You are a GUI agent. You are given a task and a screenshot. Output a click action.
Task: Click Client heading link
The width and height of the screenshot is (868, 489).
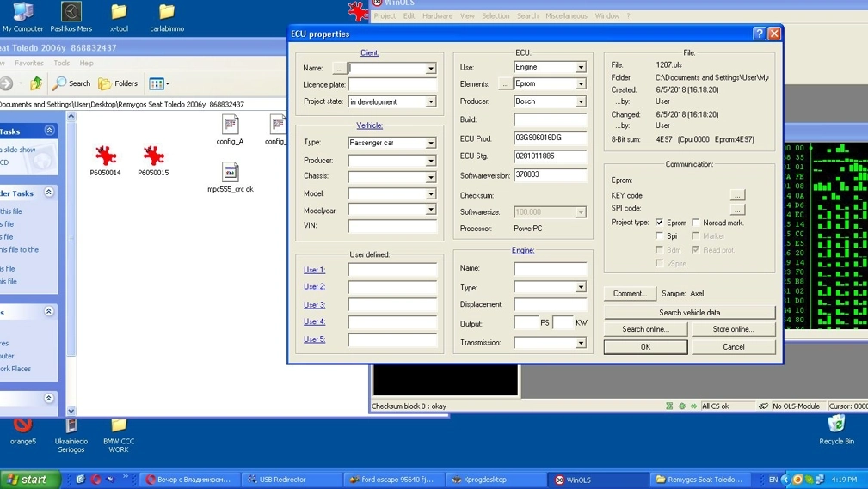point(369,52)
